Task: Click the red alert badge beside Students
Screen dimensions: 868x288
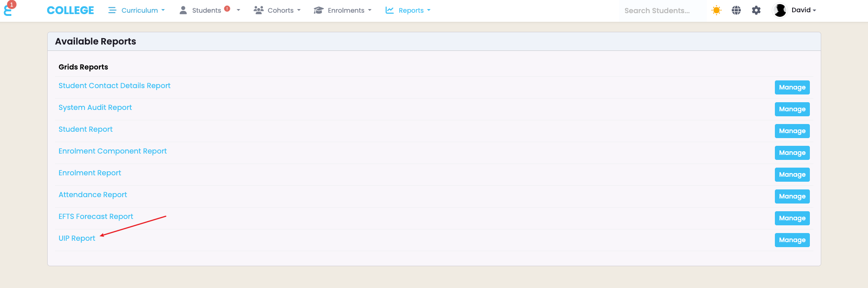Action: pyautogui.click(x=227, y=9)
